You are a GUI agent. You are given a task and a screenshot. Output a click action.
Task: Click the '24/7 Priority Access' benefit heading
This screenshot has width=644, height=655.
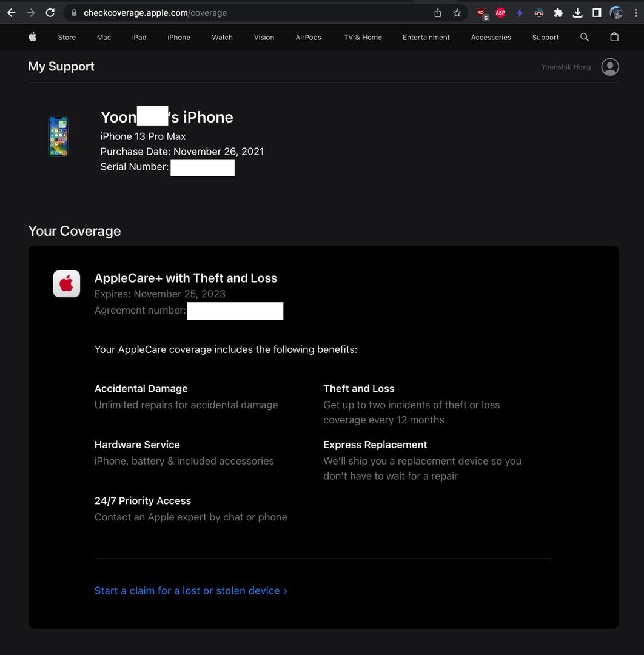point(143,500)
